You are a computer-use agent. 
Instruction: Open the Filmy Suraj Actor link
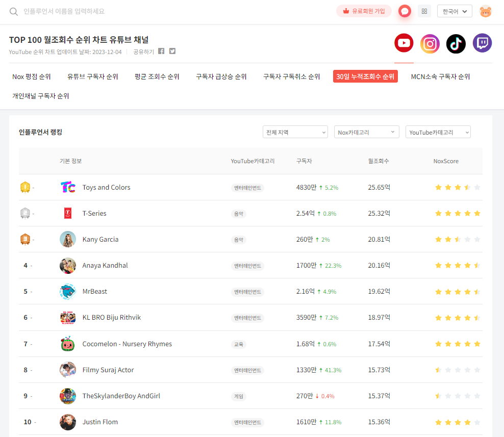click(108, 370)
